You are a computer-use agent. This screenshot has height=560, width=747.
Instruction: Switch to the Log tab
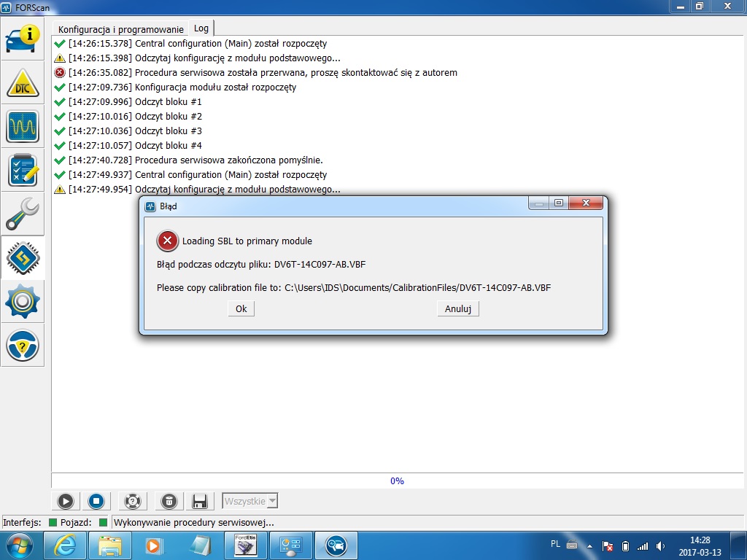[x=201, y=28]
